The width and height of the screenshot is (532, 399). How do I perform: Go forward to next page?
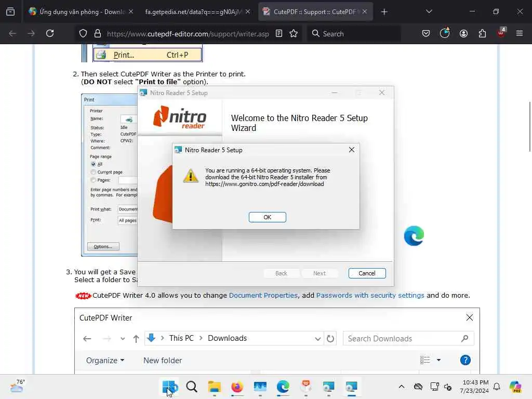31,33
